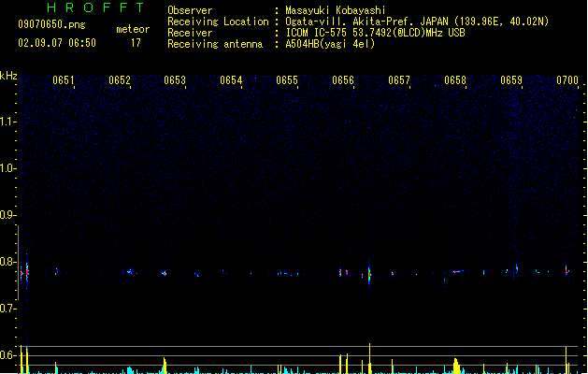Click the 1.0 kHz axis label
The width and height of the screenshot is (588, 374).
coord(7,168)
